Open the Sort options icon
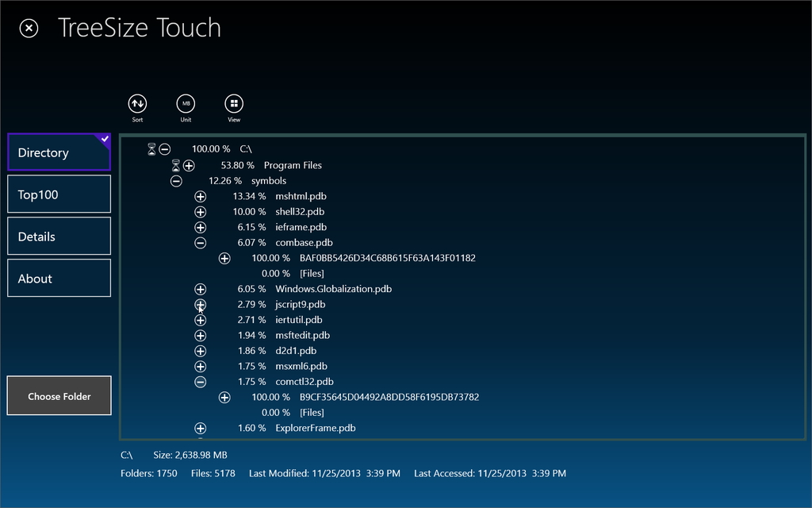Screen dimensions: 812x508 pyautogui.click(x=137, y=104)
